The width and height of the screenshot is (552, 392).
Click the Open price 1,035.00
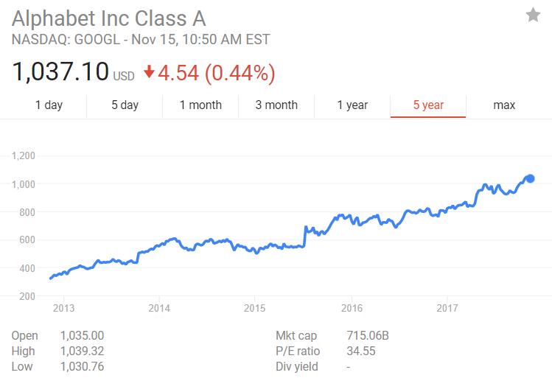[82, 336]
